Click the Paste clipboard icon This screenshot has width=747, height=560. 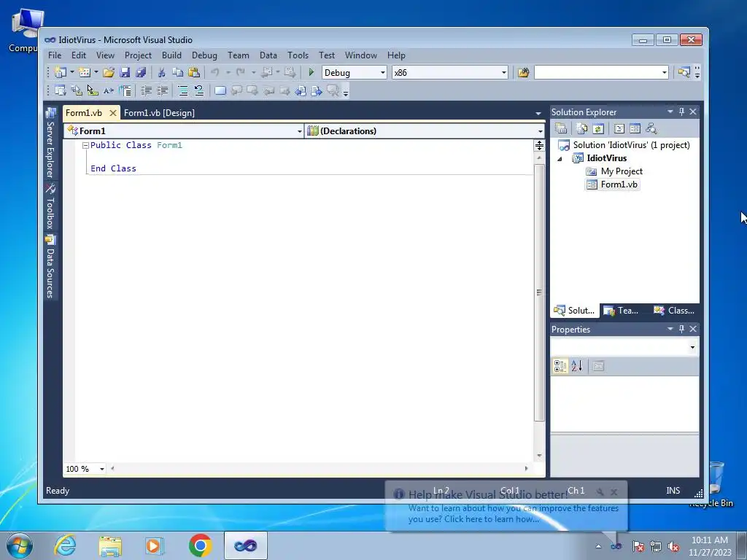tap(194, 72)
